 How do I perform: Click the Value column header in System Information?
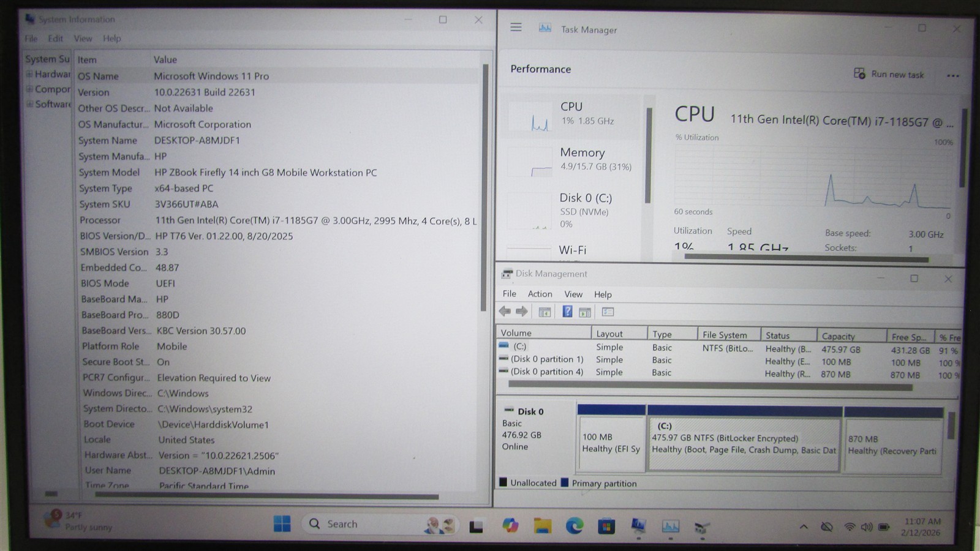coord(315,59)
